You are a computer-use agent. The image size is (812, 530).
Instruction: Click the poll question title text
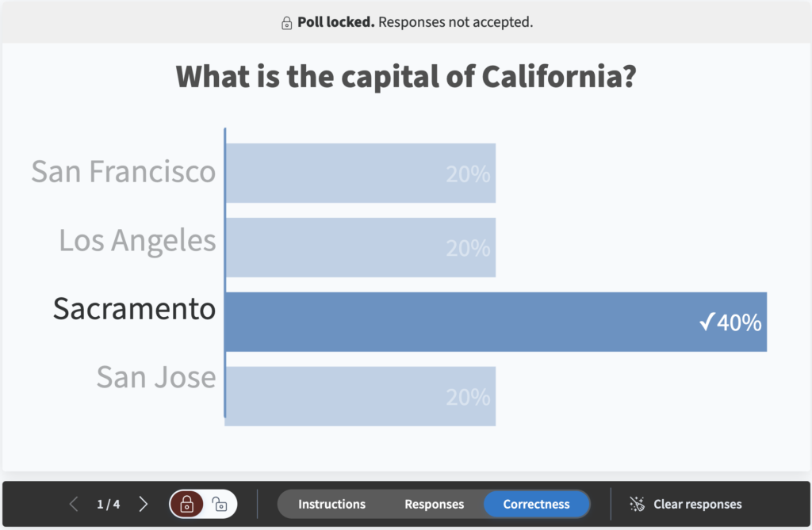(x=406, y=77)
